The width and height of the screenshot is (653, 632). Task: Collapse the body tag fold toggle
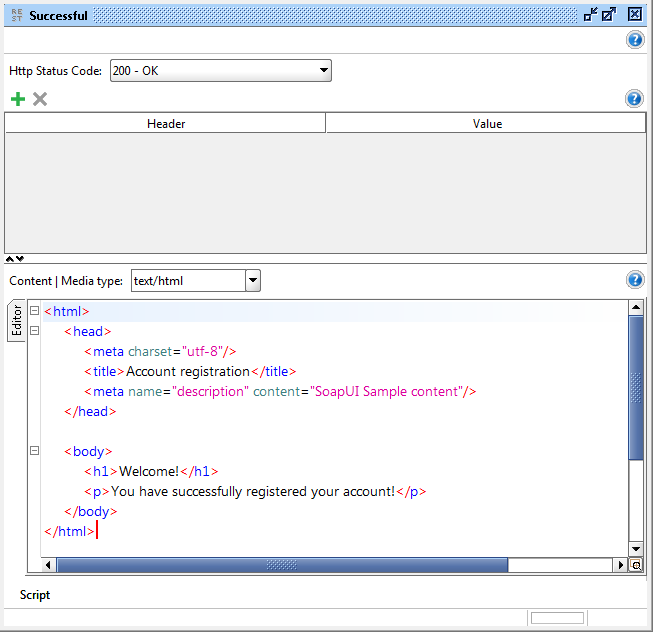click(x=34, y=451)
